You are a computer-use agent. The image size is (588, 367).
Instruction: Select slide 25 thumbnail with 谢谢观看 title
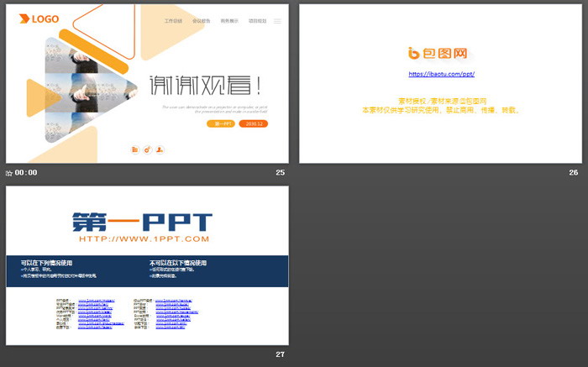pos(147,84)
